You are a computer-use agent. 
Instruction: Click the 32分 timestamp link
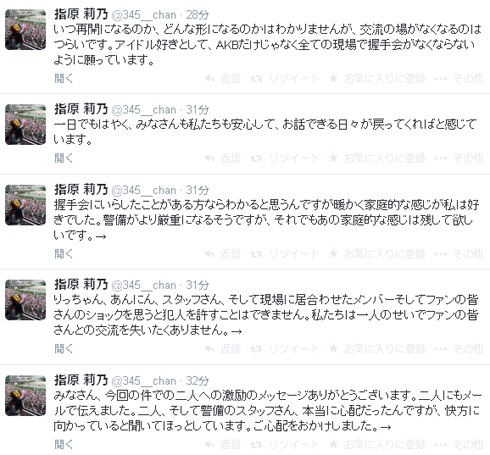click(197, 381)
